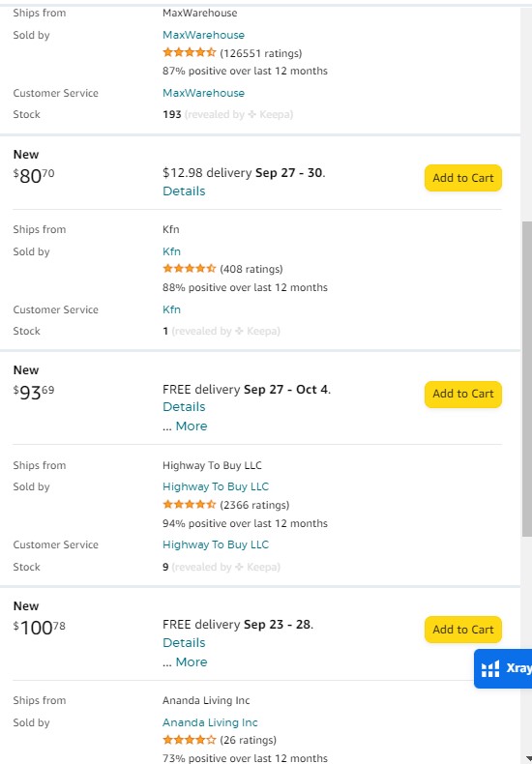Click Keepa icon in Highway To Buy stock row
Screen dimensions: 532x764
(x=239, y=567)
